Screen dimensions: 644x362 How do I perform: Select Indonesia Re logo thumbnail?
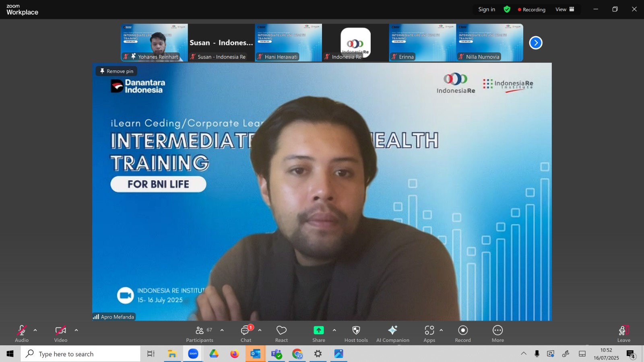pos(355,43)
